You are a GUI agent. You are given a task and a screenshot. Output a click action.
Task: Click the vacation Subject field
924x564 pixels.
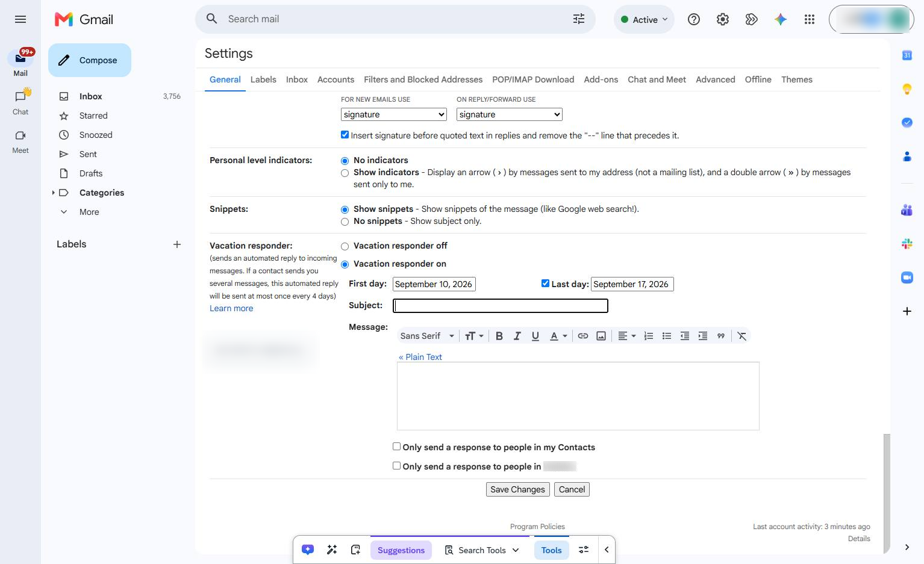(501, 306)
